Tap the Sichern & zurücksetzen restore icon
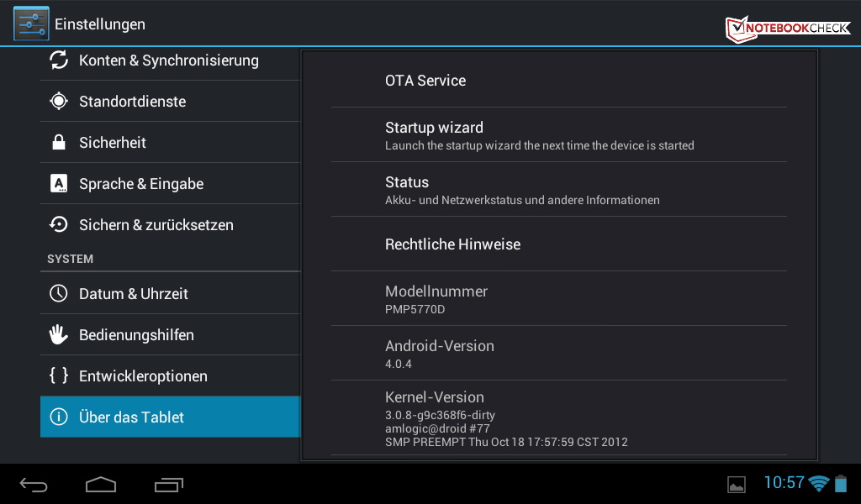Viewport: 861px width, 504px height. (59, 225)
